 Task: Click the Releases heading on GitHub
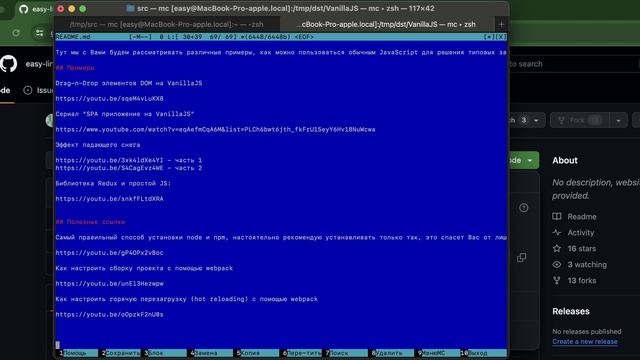point(571,311)
